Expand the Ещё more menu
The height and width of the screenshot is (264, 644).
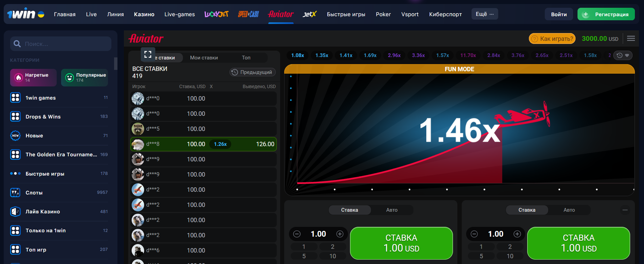coord(484,14)
